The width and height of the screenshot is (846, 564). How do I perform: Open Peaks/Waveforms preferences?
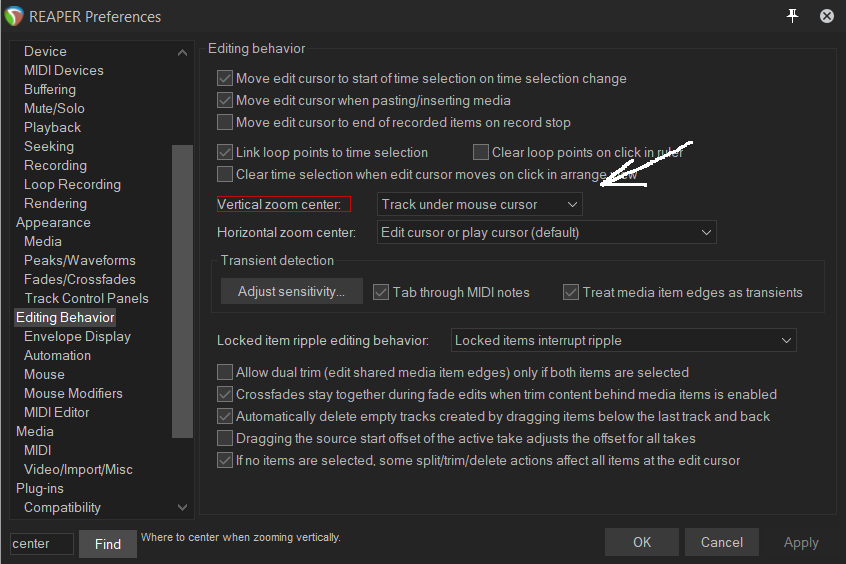tap(80, 260)
